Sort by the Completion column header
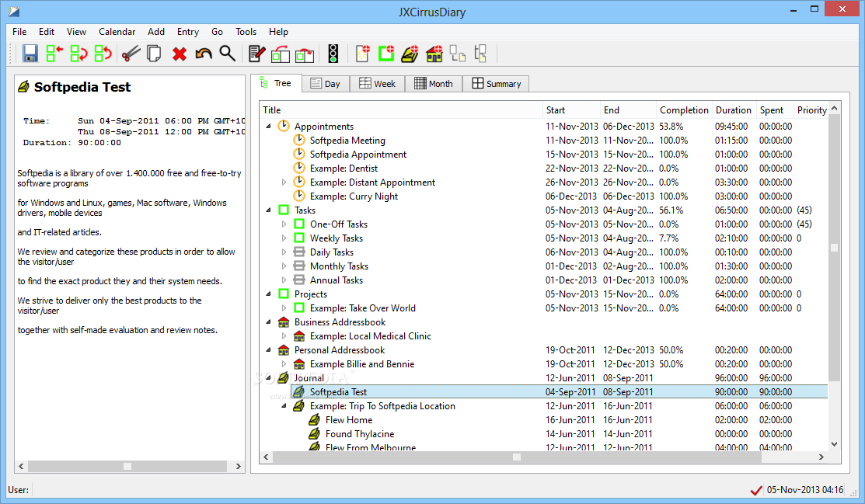 coord(684,109)
